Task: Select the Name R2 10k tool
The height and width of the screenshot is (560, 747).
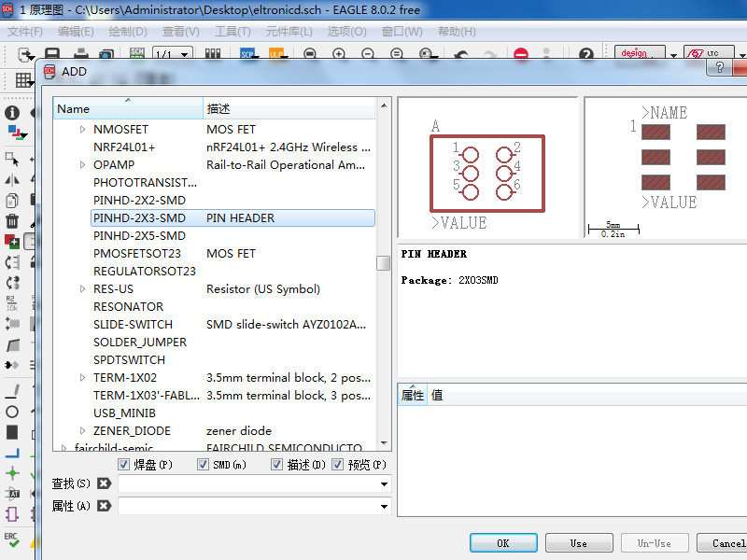Action: (x=11, y=302)
